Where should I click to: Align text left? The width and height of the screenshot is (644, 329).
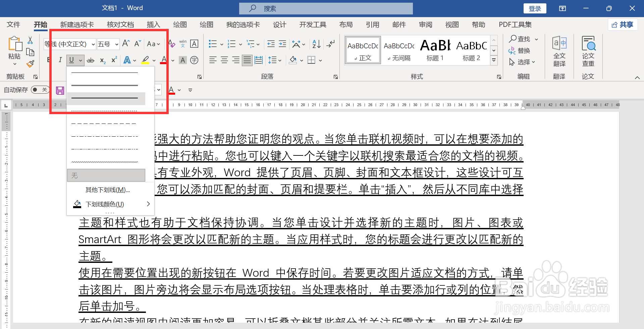point(213,60)
